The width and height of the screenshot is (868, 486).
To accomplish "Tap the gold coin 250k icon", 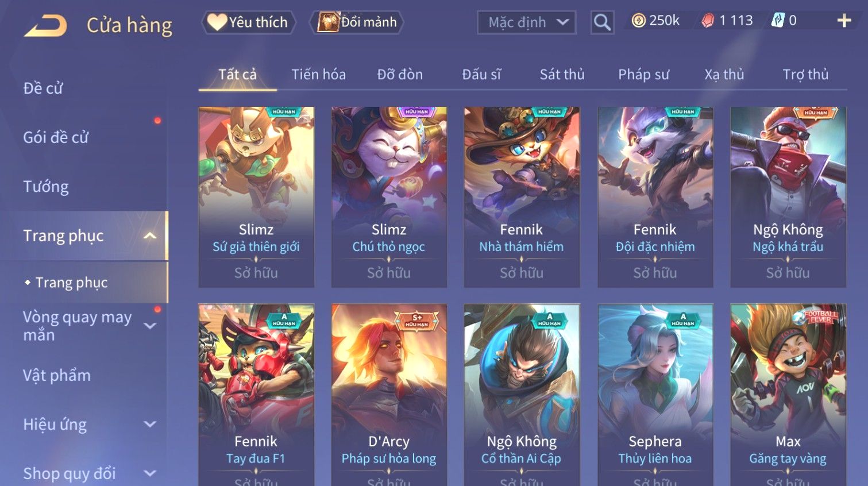I will (x=638, y=21).
